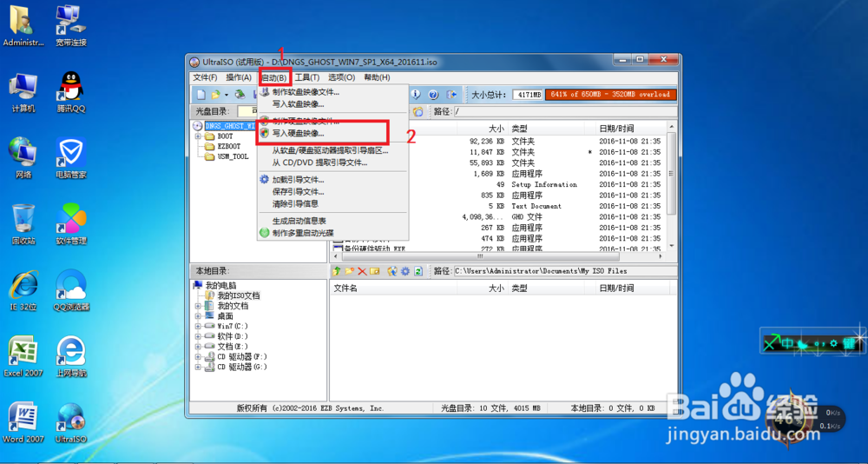Choose 从软盘/硬盘驱动器提取引导扇区... entry
The height and width of the screenshot is (464, 868).
point(332,150)
